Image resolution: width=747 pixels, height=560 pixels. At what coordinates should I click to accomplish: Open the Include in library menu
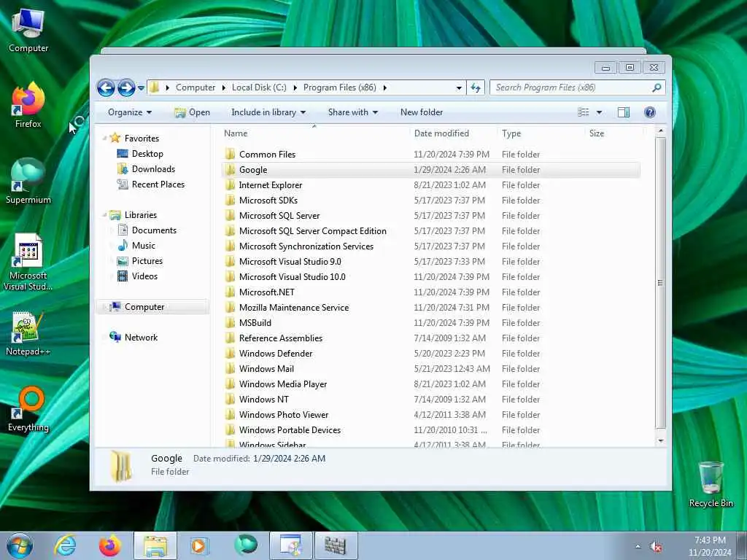[268, 112]
